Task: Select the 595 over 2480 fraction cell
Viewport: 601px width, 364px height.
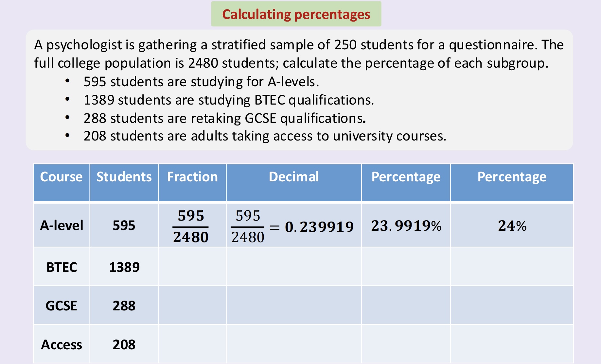Action: (192, 225)
